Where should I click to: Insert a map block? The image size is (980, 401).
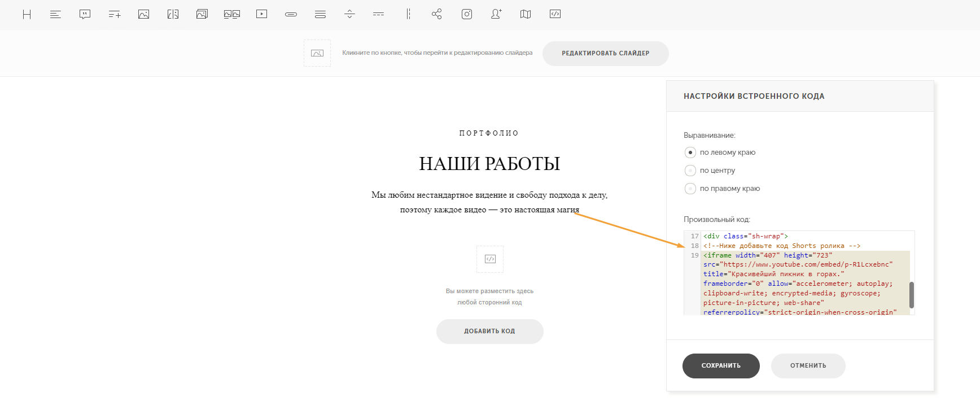click(526, 14)
